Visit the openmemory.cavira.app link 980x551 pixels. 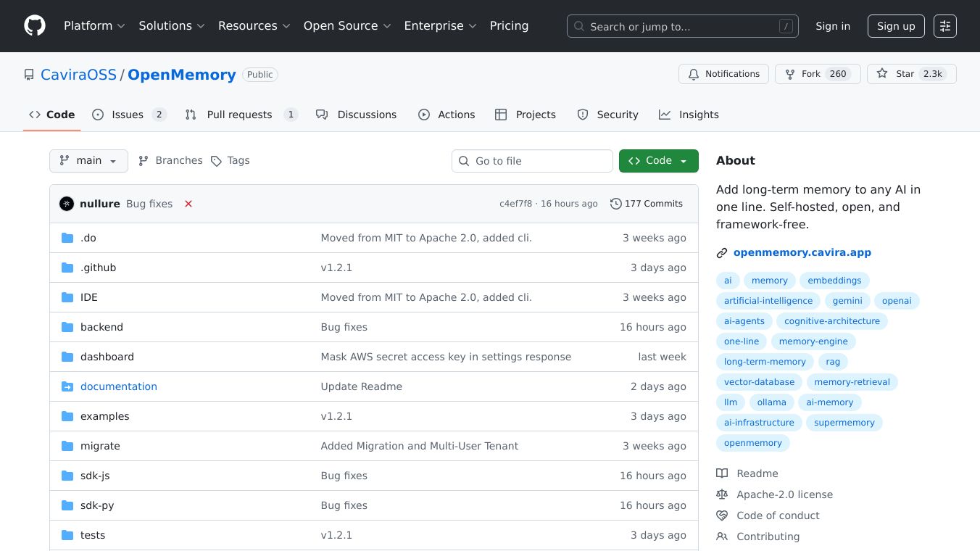(x=802, y=252)
